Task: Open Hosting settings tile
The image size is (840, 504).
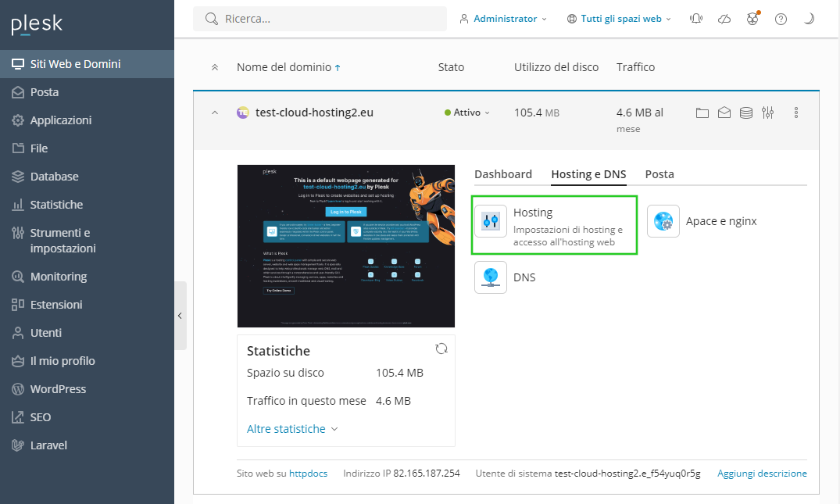Action: (555, 225)
